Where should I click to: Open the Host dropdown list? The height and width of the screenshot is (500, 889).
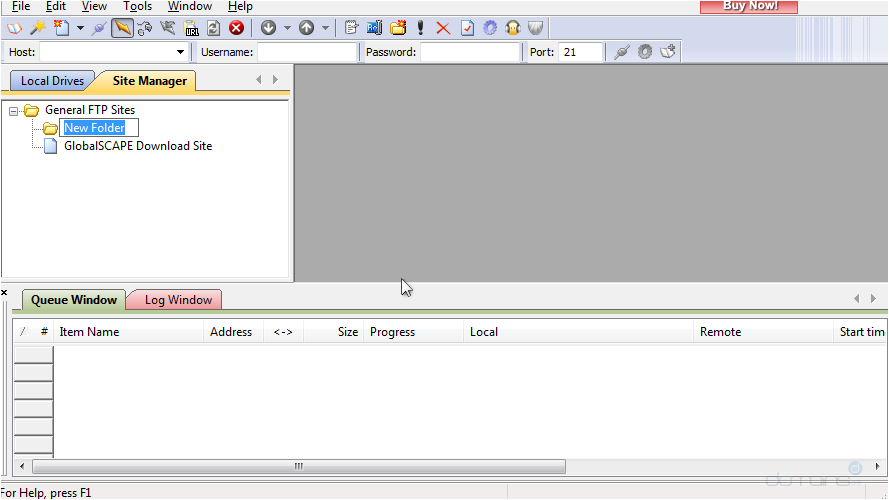click(181, 52)
